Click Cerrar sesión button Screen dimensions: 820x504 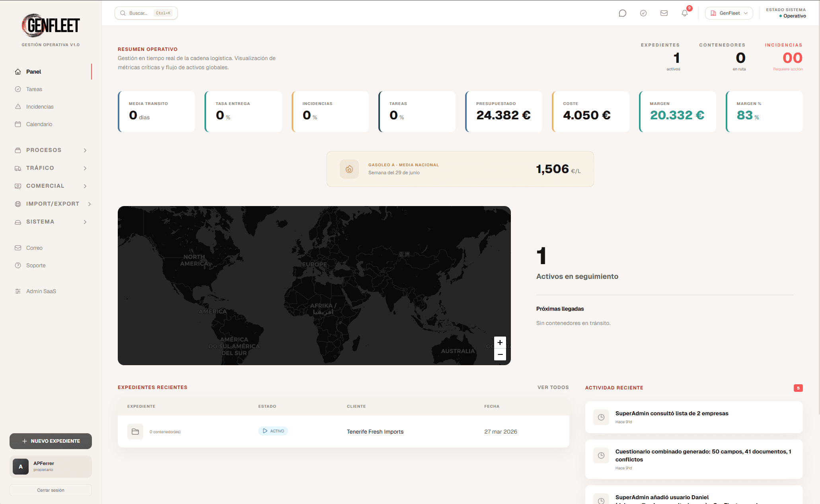[x=51, y=490]
